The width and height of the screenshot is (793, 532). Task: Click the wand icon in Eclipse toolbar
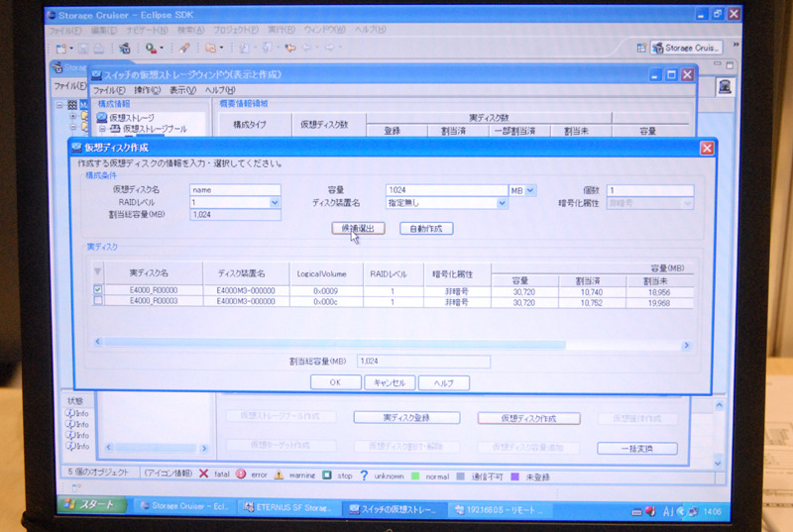(184, 48)
